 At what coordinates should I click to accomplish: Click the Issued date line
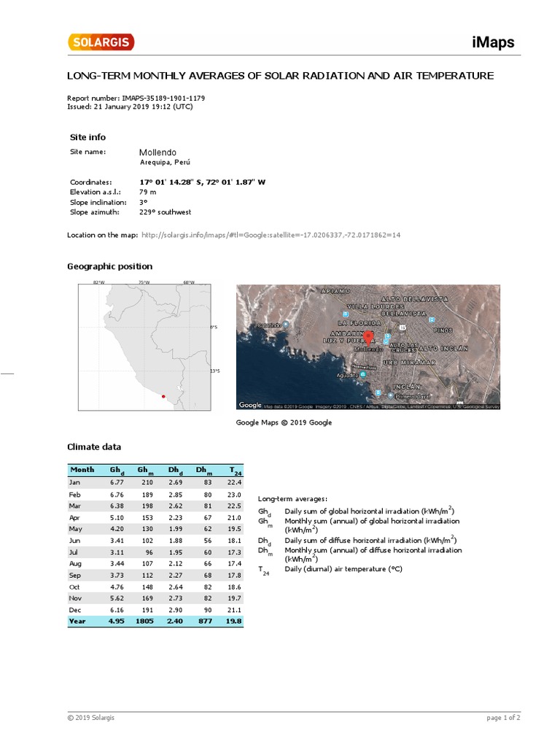130,107
